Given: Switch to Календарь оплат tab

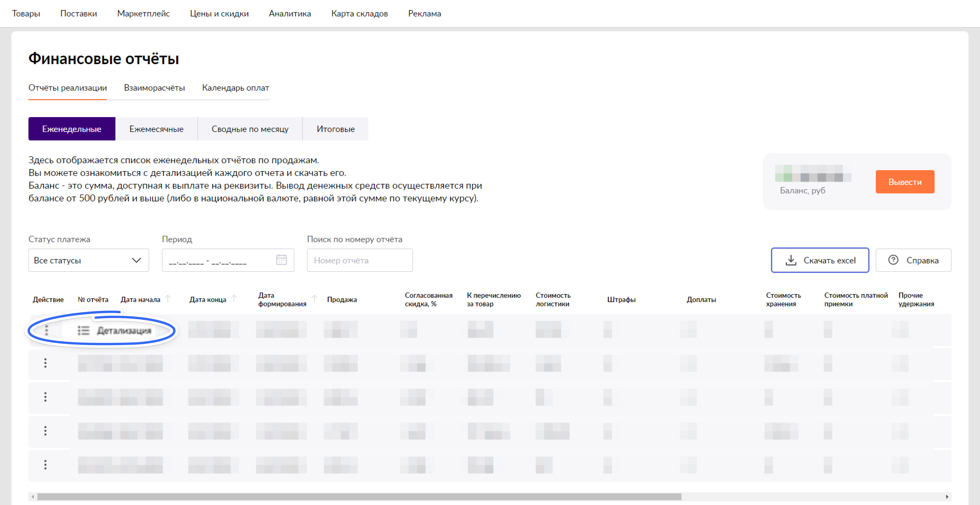Looking at the screenshot, I should (x=236, y=88).
